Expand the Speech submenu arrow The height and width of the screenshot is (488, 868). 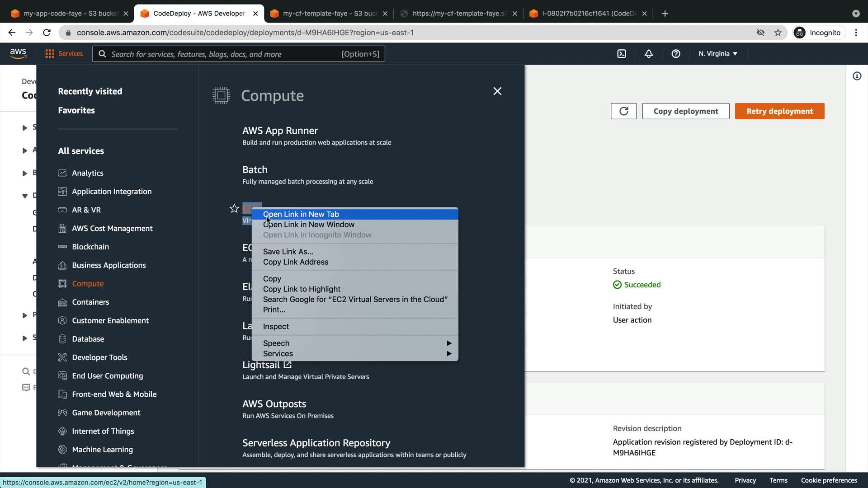448,343
